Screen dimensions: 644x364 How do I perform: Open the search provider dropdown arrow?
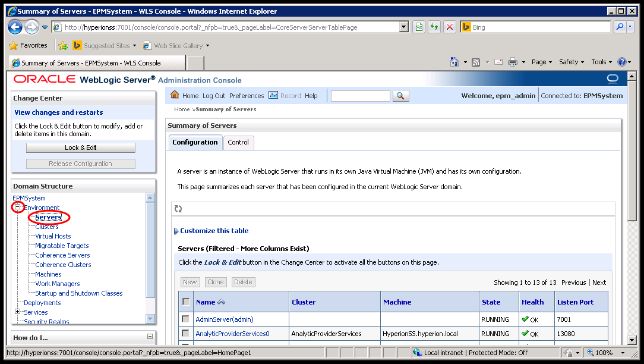click(630, 27)
